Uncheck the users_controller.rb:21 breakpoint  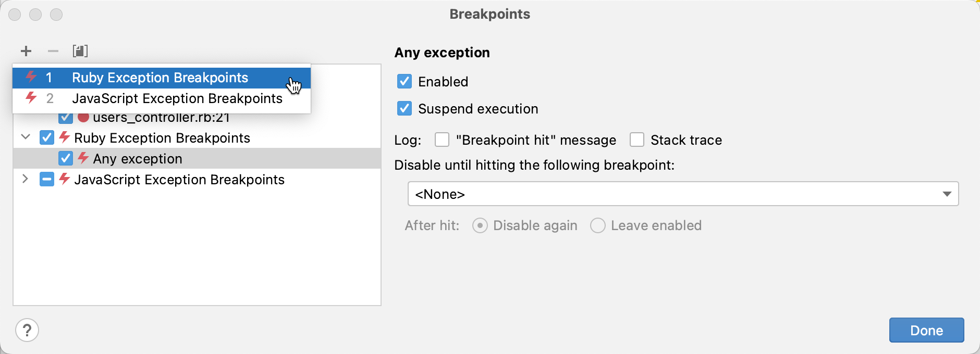coord(66,117)
